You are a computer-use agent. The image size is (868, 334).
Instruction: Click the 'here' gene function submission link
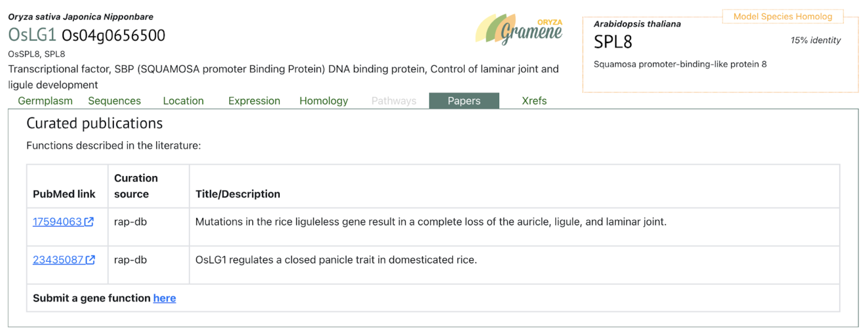click(164, 298)
